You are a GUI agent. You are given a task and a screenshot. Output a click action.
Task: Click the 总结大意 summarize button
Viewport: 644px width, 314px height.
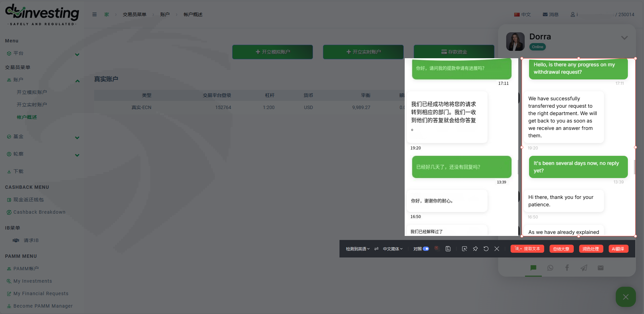tap(561, 249)
